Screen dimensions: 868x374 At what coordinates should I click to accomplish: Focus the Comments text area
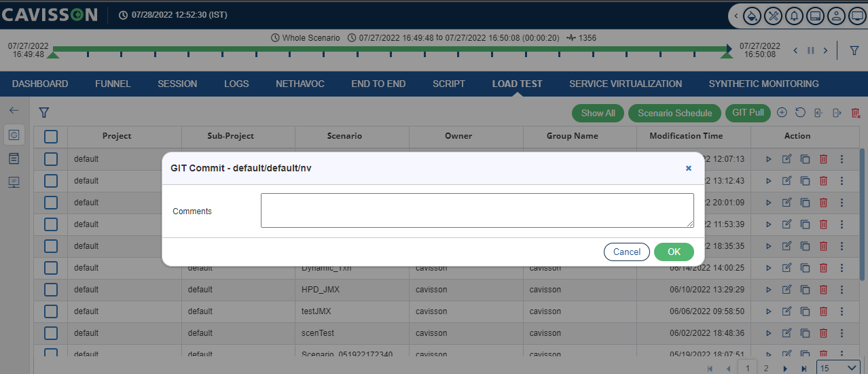click(477, 210)
